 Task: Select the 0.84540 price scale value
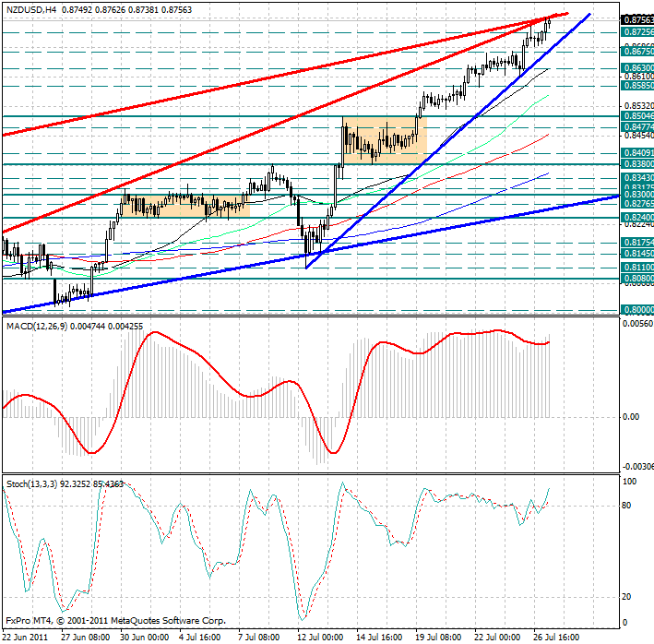638,136
